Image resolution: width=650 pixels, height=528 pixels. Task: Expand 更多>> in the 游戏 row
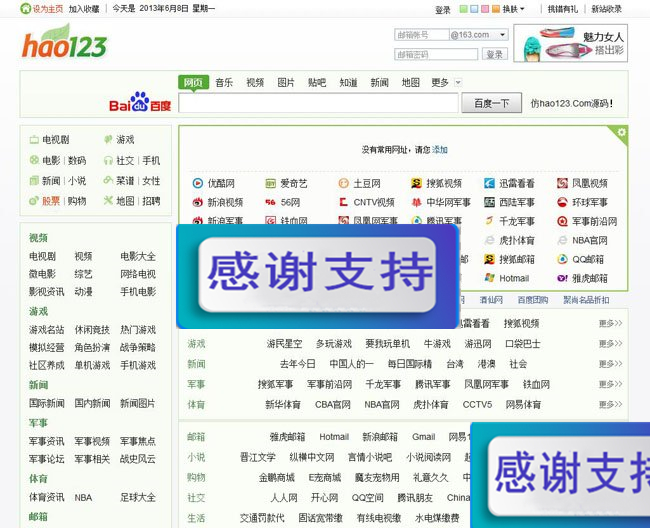point(610,344)
